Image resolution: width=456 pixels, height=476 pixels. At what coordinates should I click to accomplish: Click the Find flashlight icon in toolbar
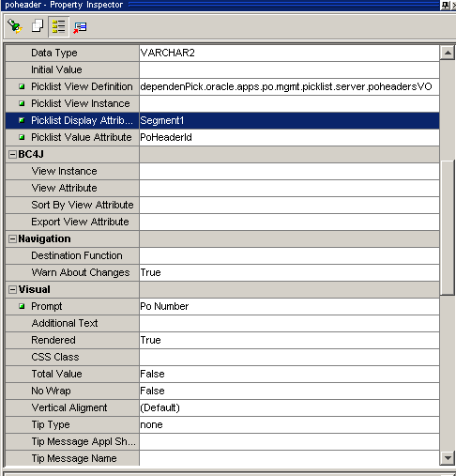tap(15, 26)
